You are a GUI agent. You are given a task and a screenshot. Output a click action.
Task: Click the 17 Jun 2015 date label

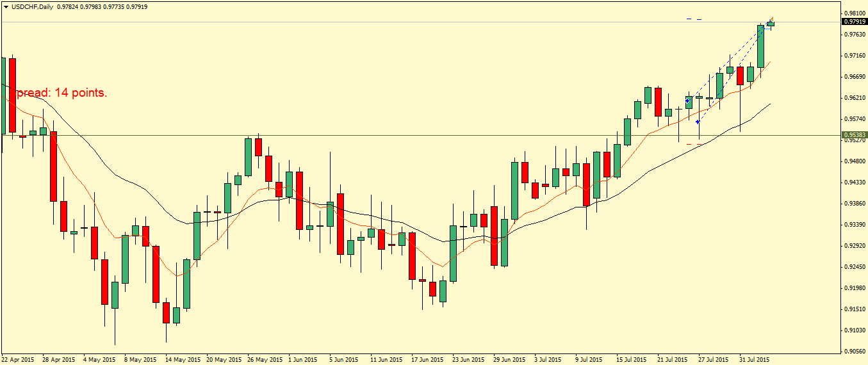tap(428, 360)
